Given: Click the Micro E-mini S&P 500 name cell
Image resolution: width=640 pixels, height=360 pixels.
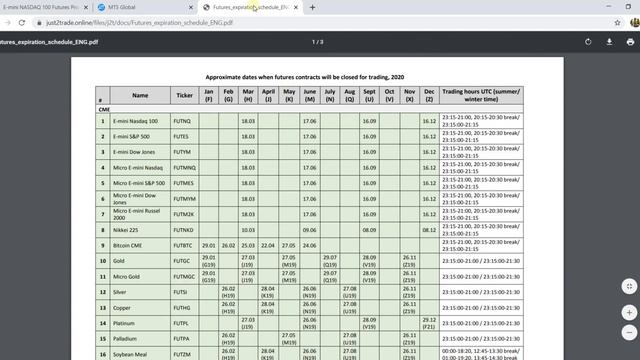Looking at the screenshot, I should 140,183.
